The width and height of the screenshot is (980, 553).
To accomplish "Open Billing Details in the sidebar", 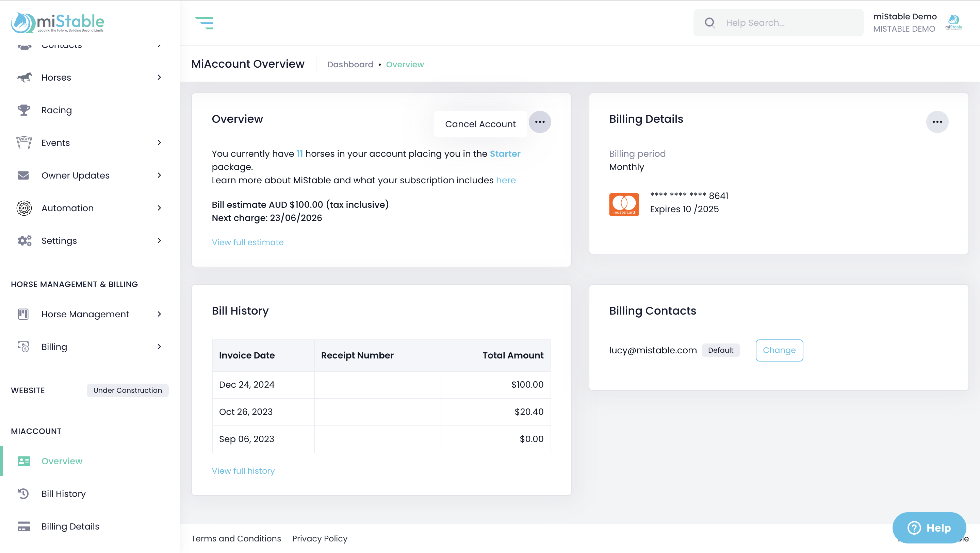I will click(70, 526).
